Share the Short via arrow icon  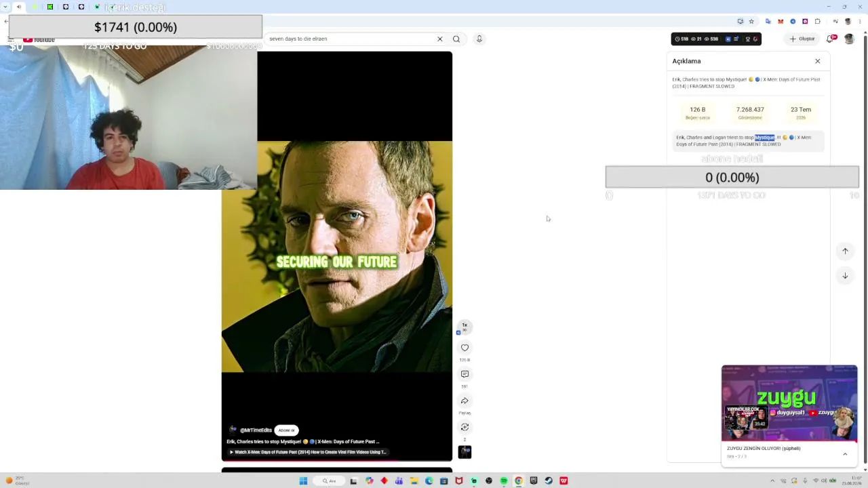(x=465, y=401)
